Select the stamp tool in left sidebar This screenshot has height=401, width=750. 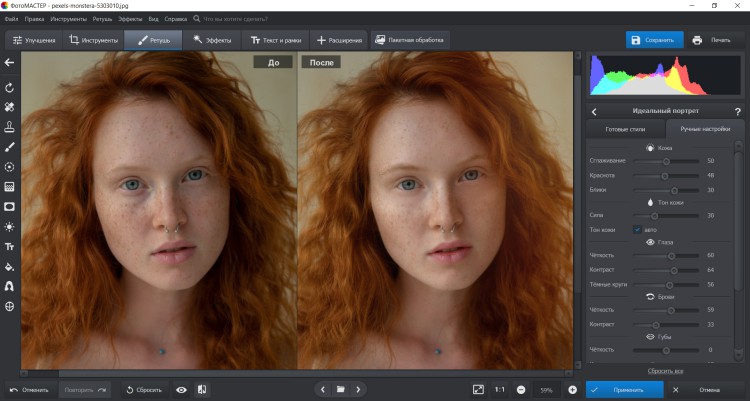pos(10,126)
